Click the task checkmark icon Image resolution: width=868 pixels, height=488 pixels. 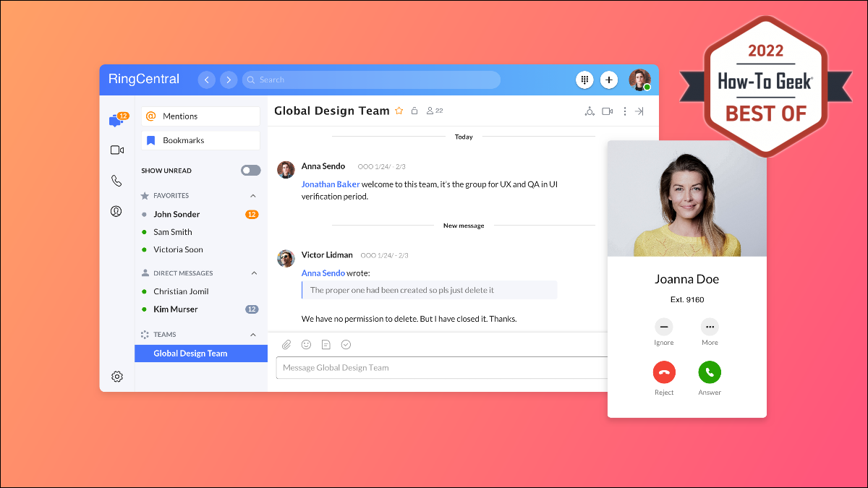(x=346, y=344)
